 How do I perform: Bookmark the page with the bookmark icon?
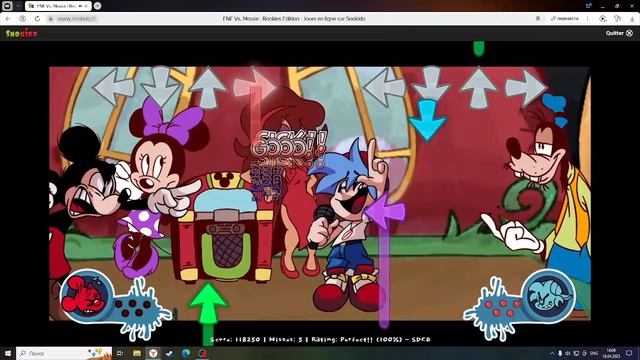538,18
